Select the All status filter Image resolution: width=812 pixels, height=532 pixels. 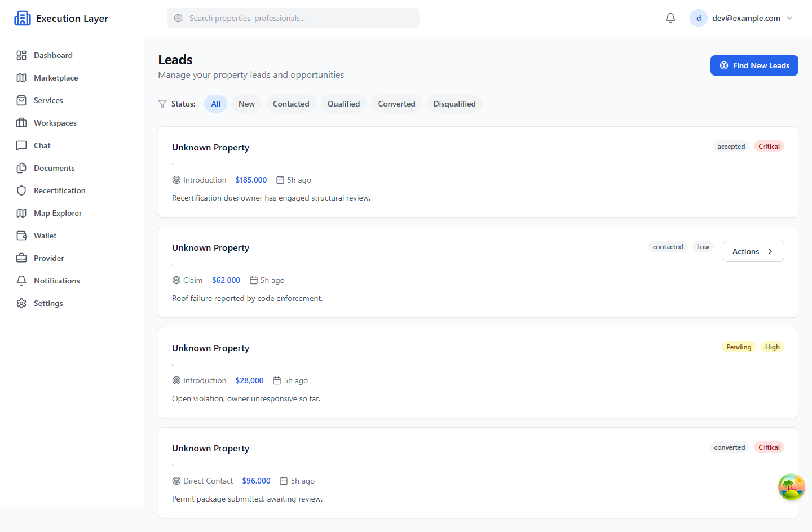click(x=215, y=104)
